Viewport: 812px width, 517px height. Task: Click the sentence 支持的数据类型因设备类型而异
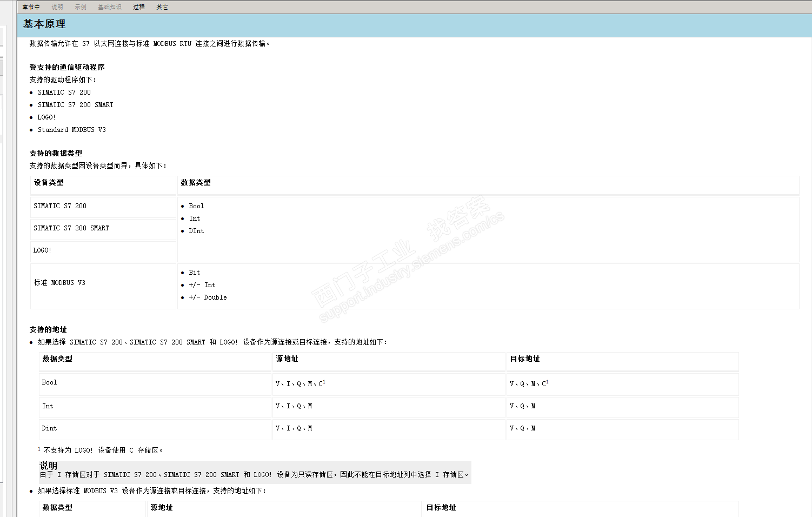coord(98,166)
